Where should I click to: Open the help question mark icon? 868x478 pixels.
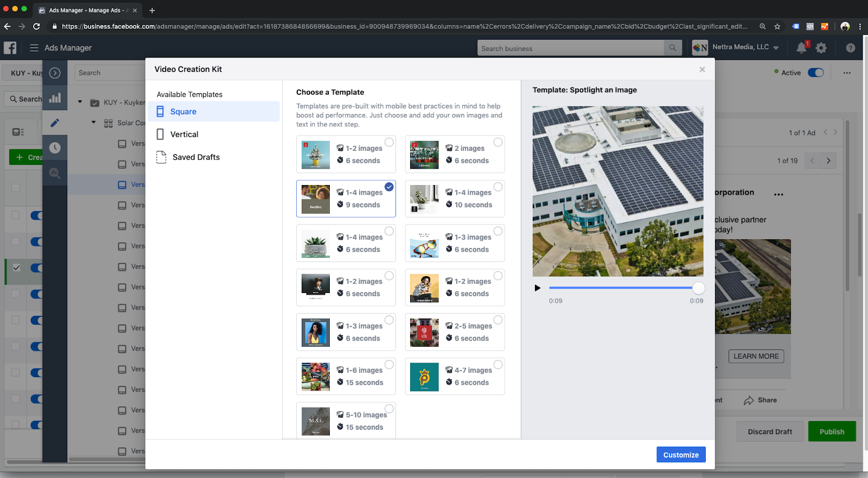851,48
